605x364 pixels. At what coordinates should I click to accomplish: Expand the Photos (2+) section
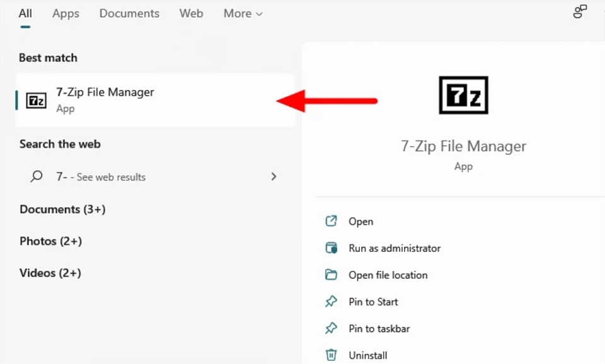(x=51, y=241)
